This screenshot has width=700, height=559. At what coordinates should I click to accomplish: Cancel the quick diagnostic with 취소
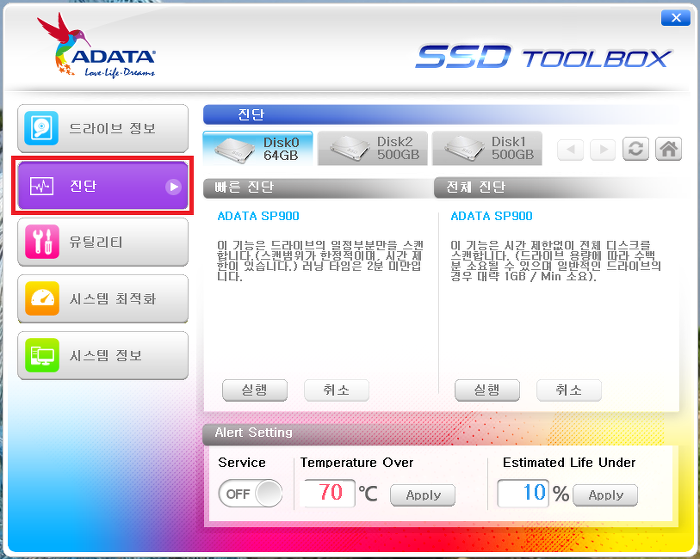point(337,390)
